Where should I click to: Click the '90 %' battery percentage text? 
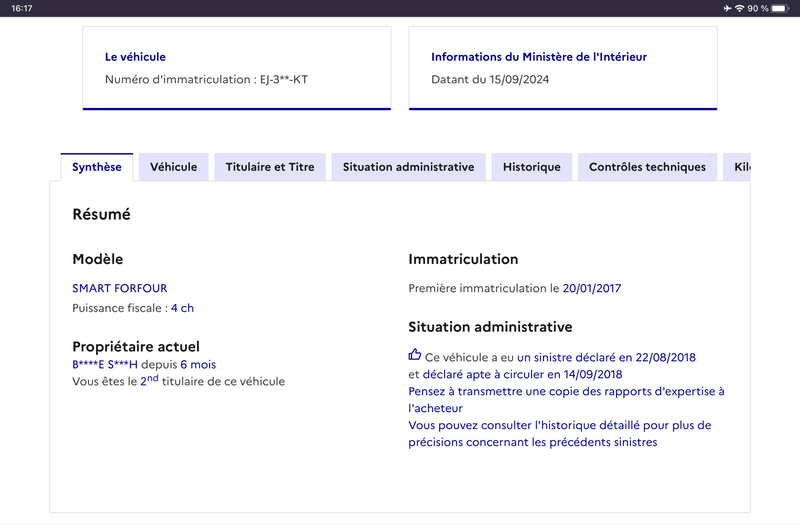point(758,8)
